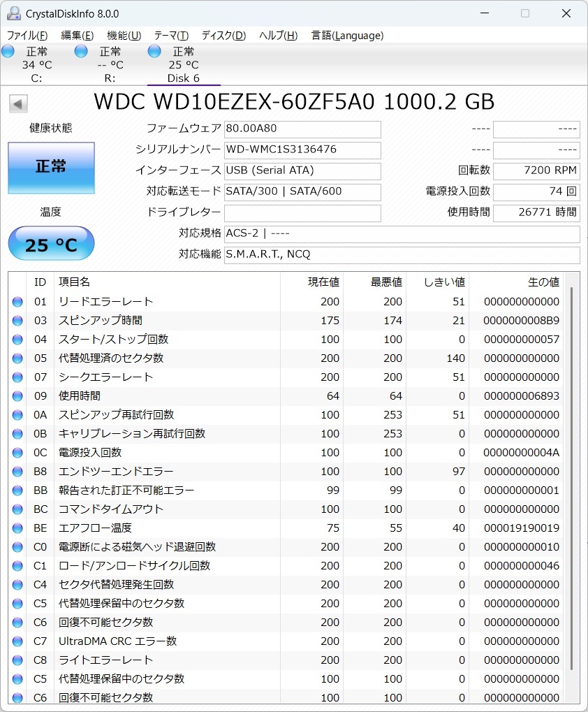Viewport: 588px width, 712px height.
Task: Click status dot for ID 03 スピンアップ時間
Action: click(x=17, y=321)
